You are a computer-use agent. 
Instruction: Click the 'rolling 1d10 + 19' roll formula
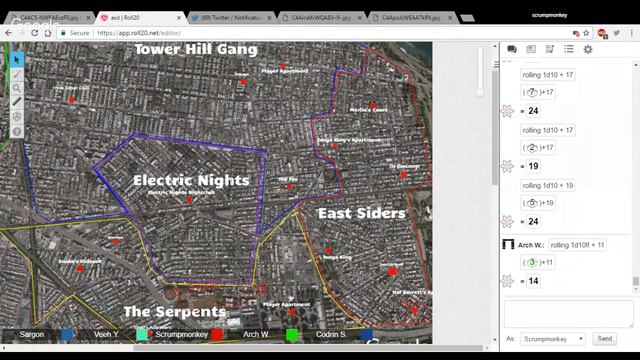coord(548,185)
